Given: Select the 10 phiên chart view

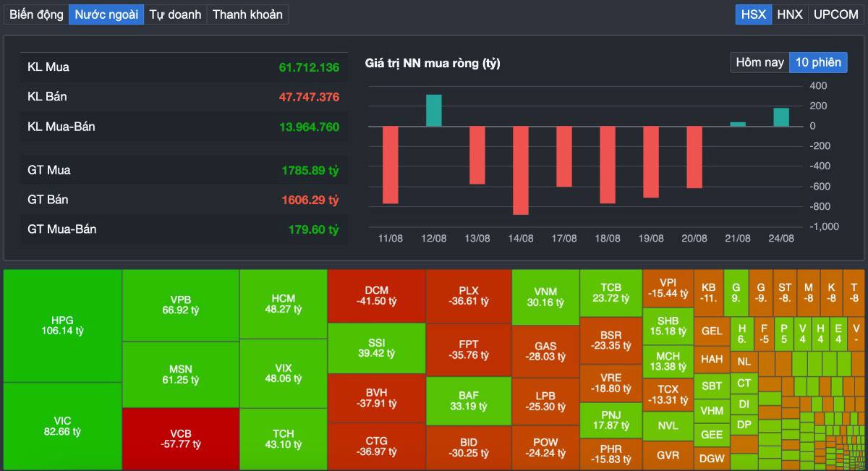Looking at the screenshot, I should (818, 62).
